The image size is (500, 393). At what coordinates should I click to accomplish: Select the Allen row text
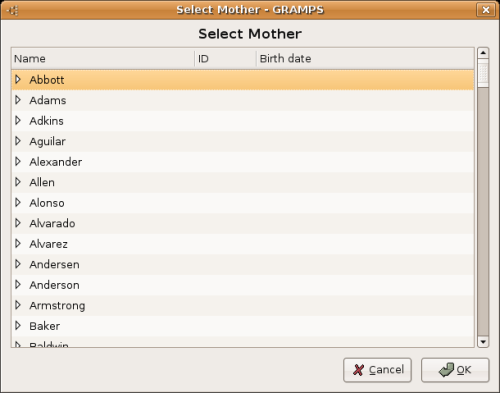point(42,182)
